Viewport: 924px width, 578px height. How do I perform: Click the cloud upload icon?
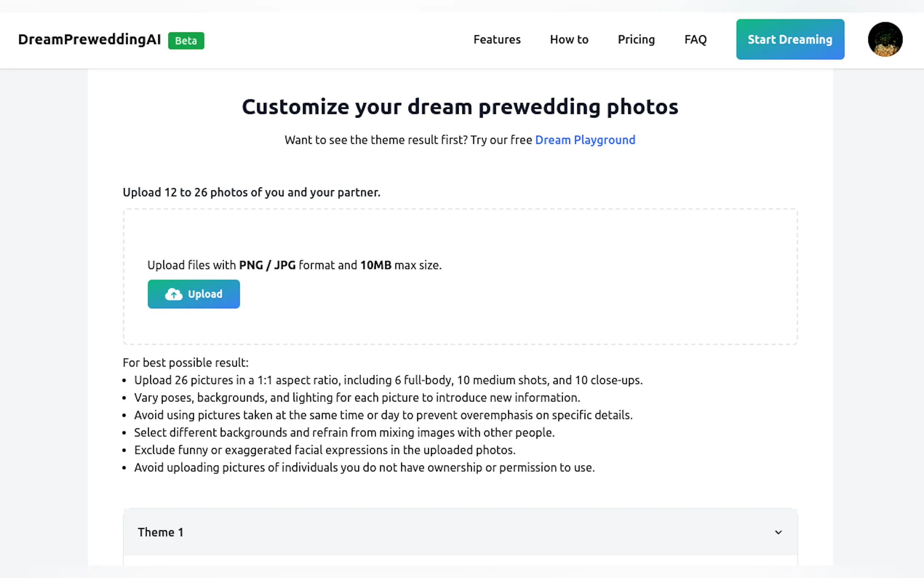tap(174, 294)
